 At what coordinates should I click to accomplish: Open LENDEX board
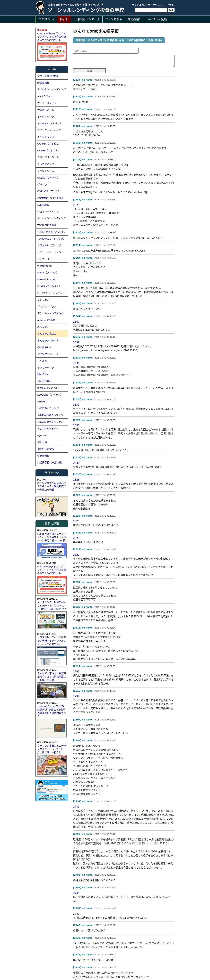[x=52, y=402]
